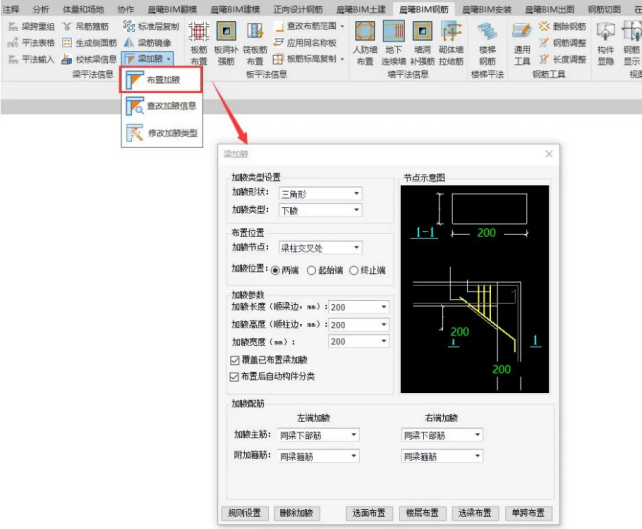Open the 校核梁信息 tool
Image resolution: width=642 pixels, height=529 pixels.
click(x=89, y=59)
